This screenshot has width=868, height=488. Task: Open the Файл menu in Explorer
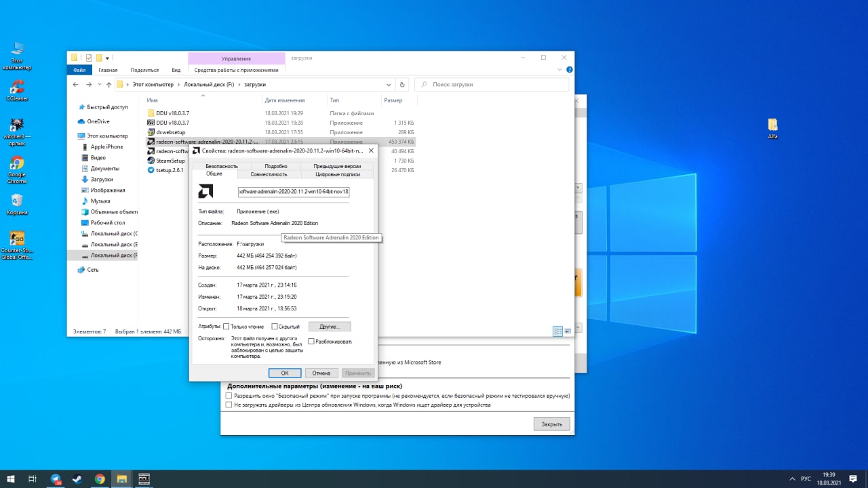tap(79, 70)
